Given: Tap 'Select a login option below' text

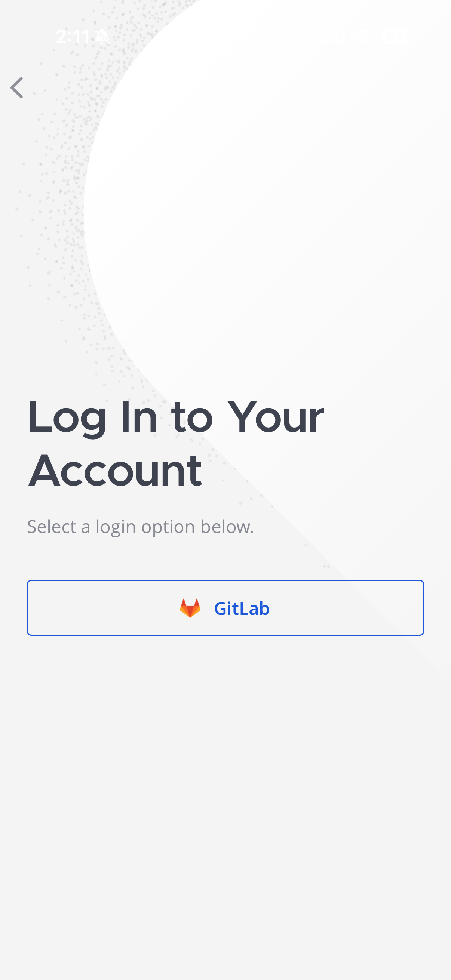Looking at the screenshot, I should 140,527.
